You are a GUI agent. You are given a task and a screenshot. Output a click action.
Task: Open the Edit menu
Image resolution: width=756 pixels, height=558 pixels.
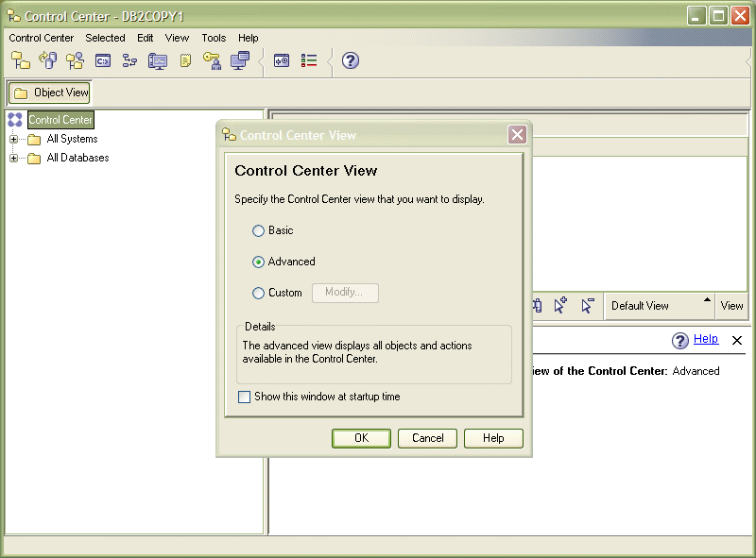pyautogui.click(x=146, y=38)
